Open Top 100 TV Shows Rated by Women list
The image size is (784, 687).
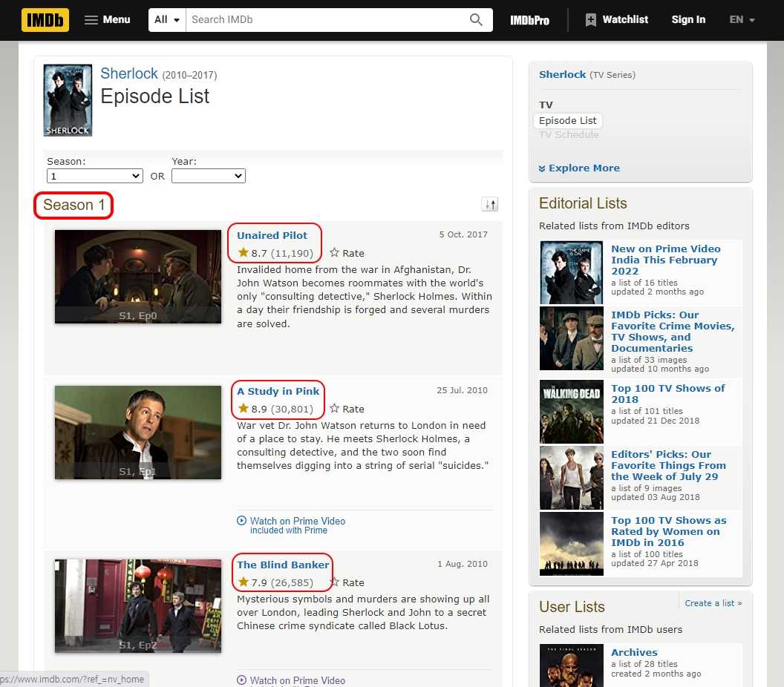point(668,531)
